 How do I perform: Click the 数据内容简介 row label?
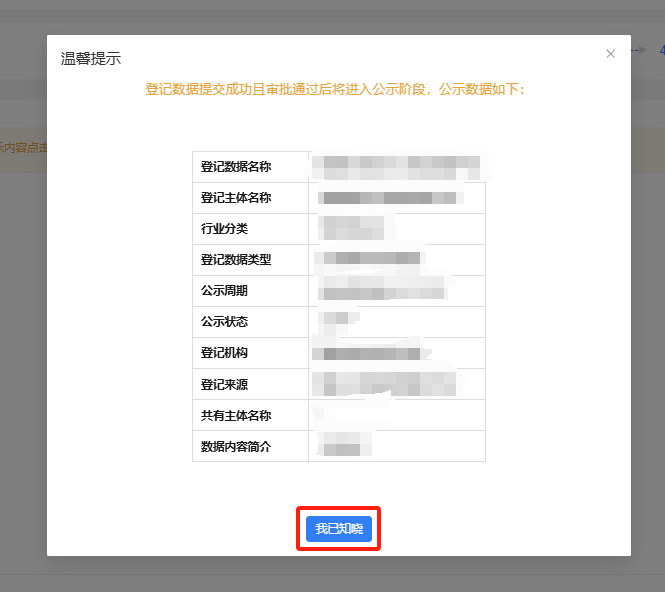[x=236, y=446]
